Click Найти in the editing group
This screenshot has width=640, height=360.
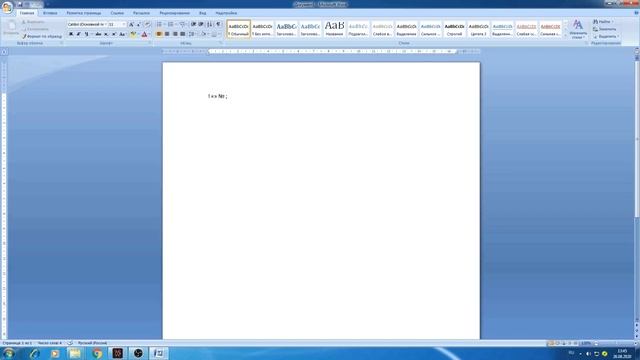coord(603,22)
